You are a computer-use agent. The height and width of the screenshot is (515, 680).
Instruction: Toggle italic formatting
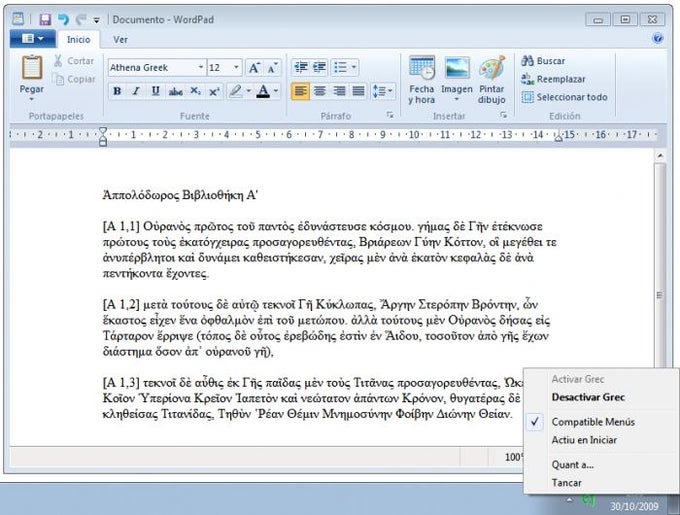click(x=136, y=91)
